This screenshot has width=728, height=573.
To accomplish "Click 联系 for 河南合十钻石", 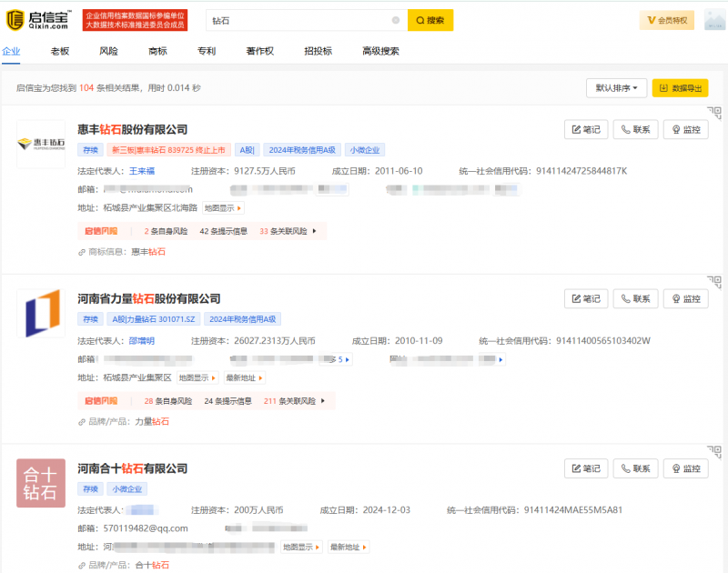I will pos(635,468).
